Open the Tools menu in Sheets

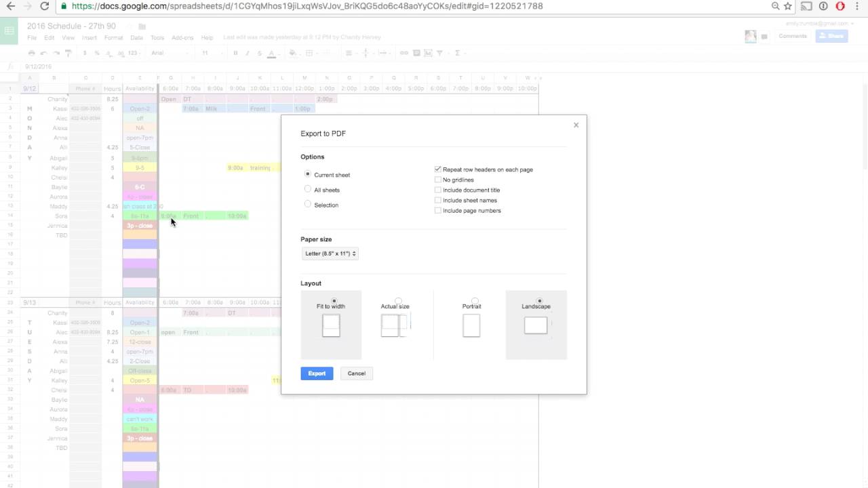pyautogui.click(x=157, y=38)
